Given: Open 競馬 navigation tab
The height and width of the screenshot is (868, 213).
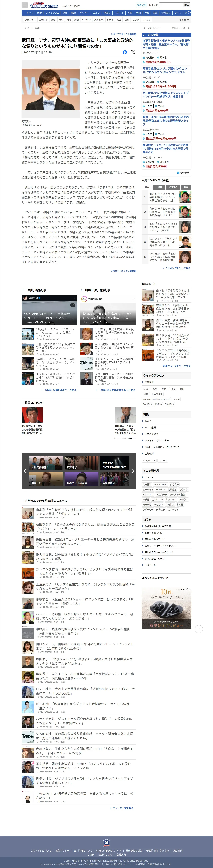Looking at the screenshot, I should [x=155, y=13].
